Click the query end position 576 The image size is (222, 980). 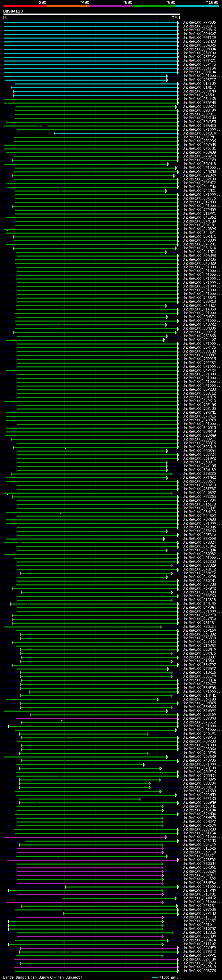point(175,17)
